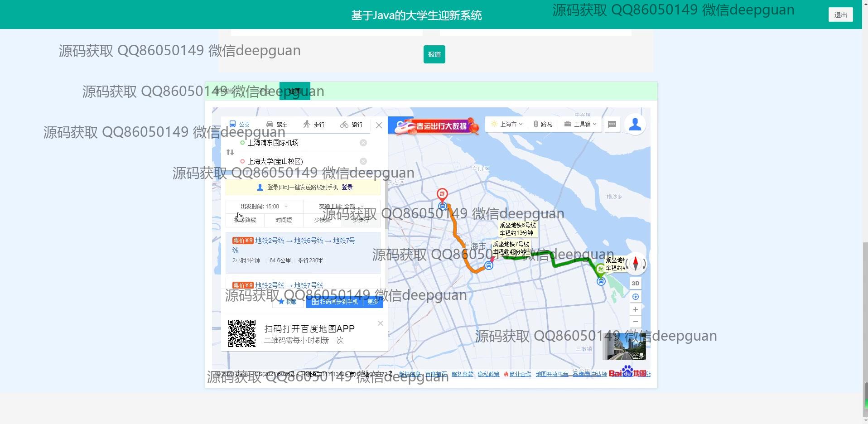
Task: Select the 步行 walking tab
Action: click(314, 124)
